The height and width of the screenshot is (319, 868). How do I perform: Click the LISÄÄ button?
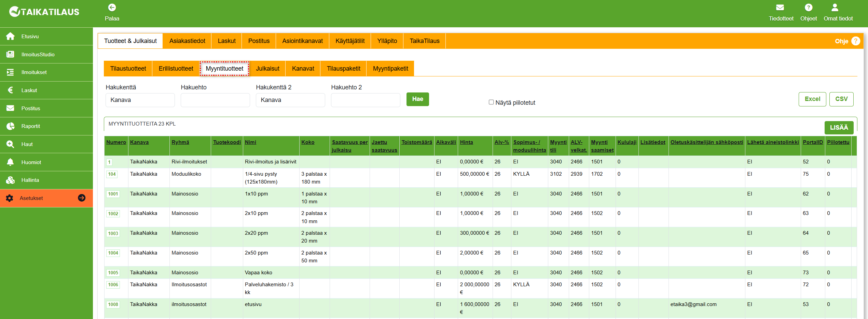tap(839, 128)
